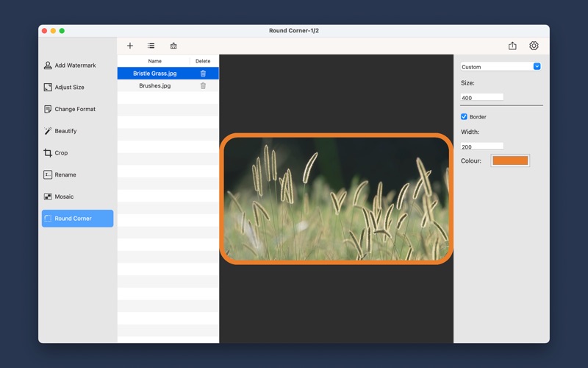Click the plus icon to add images
This screenshot has height=368, width=588.
point(130,46)
